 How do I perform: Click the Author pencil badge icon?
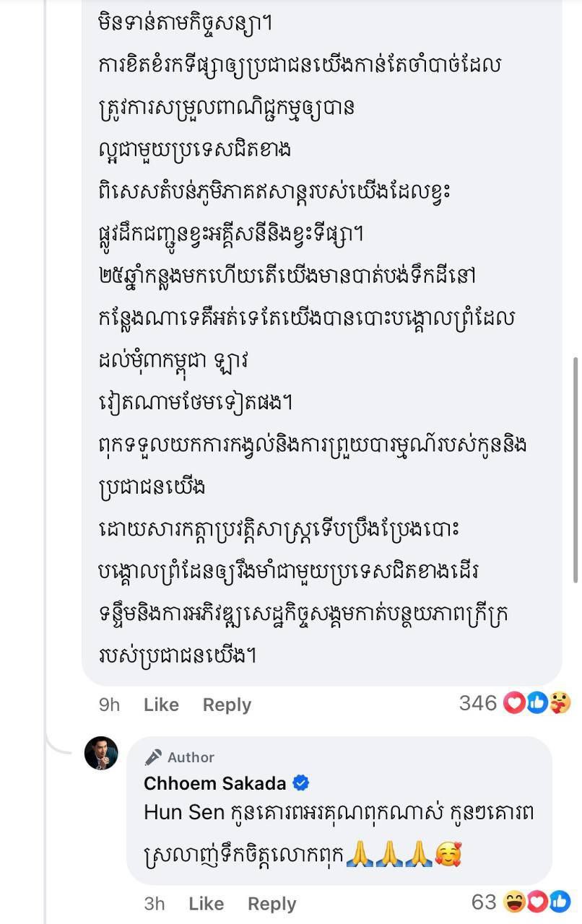pos(153,757)
